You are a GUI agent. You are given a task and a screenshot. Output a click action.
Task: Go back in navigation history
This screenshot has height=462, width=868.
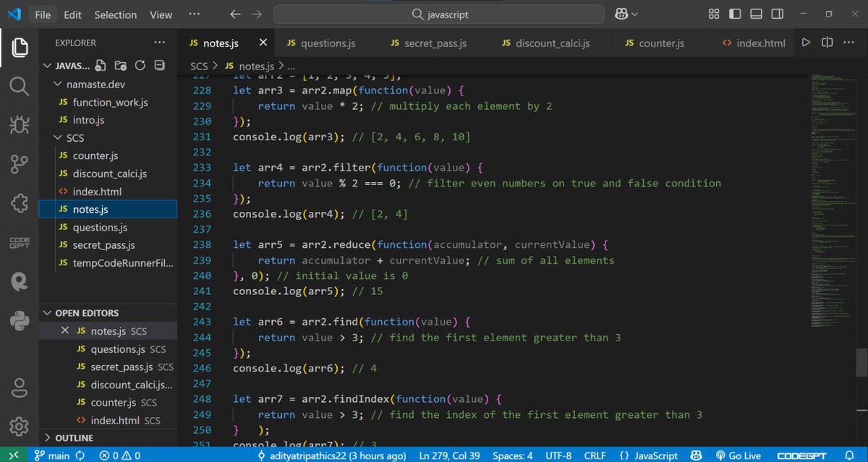[234, 14]
